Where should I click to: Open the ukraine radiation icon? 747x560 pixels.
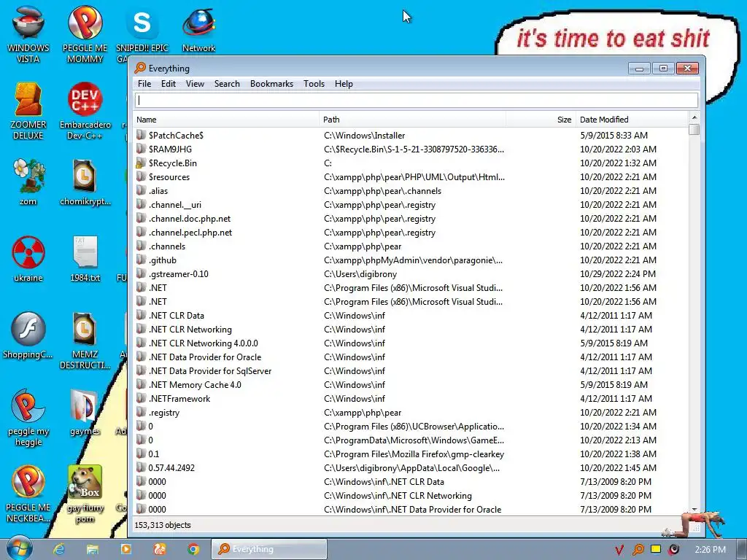(x=28, y=259)
